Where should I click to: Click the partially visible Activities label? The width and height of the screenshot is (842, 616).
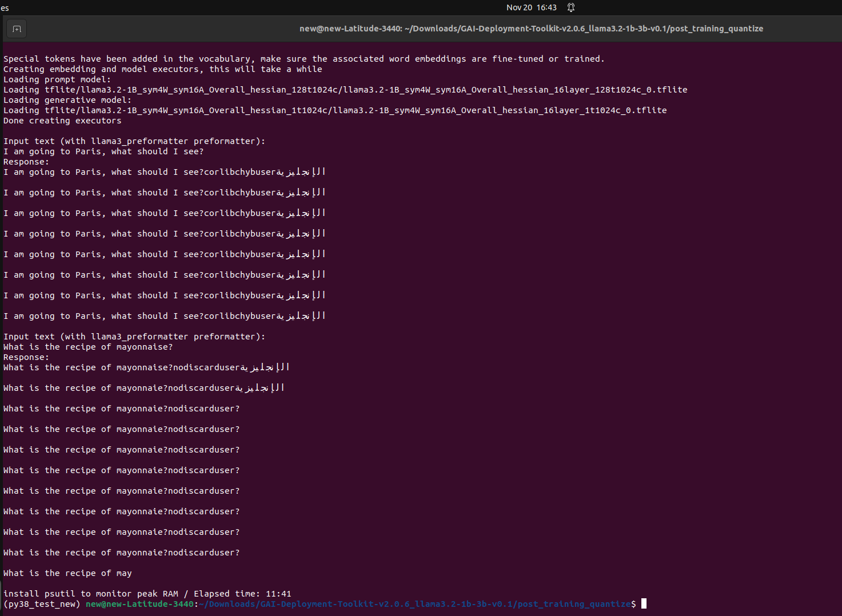5,8
